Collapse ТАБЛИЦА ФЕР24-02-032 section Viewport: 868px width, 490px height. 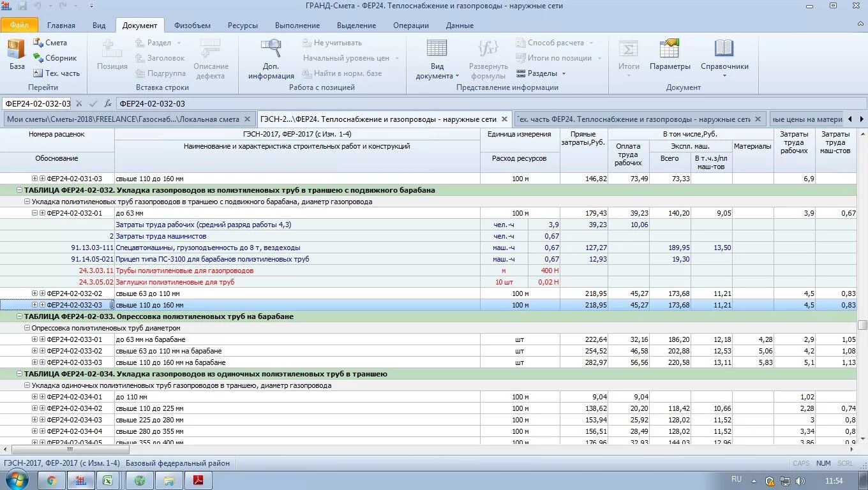20,190
